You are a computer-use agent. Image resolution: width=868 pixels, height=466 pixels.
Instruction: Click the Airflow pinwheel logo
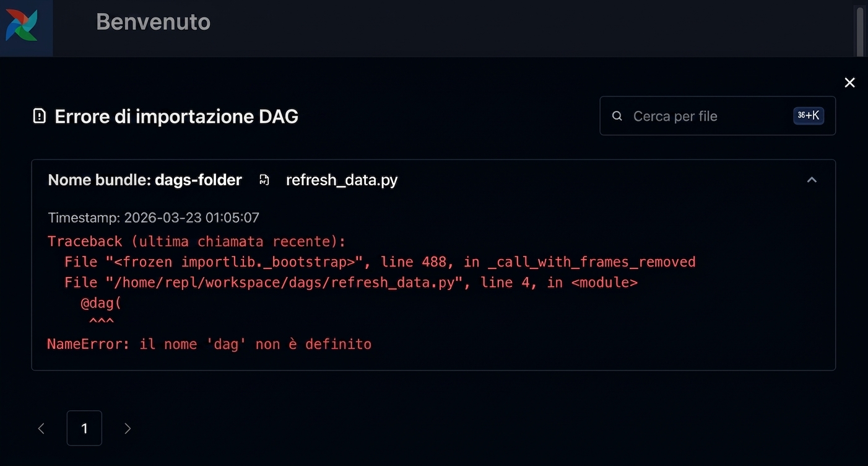pyautogui.click(x=22, y=25)
